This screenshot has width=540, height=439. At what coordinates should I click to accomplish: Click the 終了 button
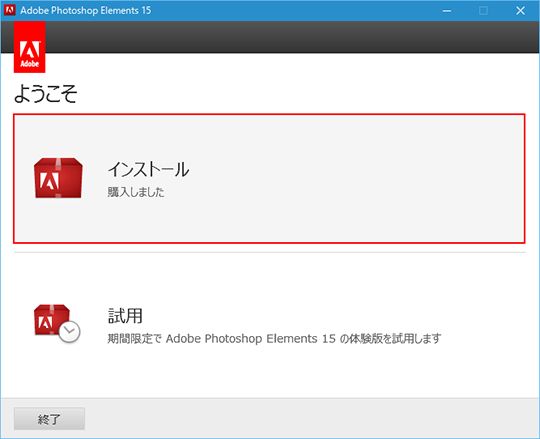pos(49,419)
